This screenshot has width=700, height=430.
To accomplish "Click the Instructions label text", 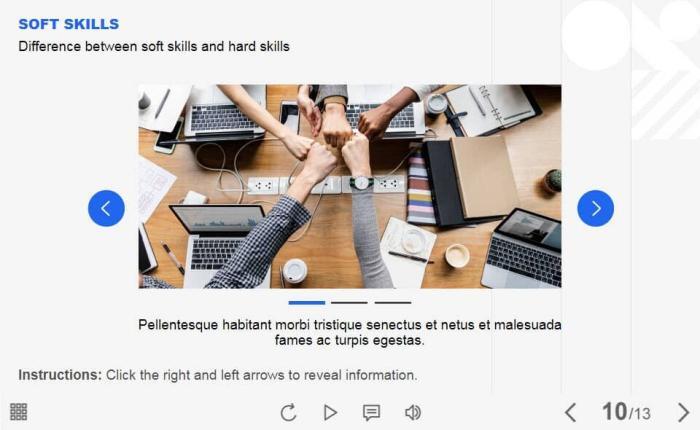I will click(60, 375).
